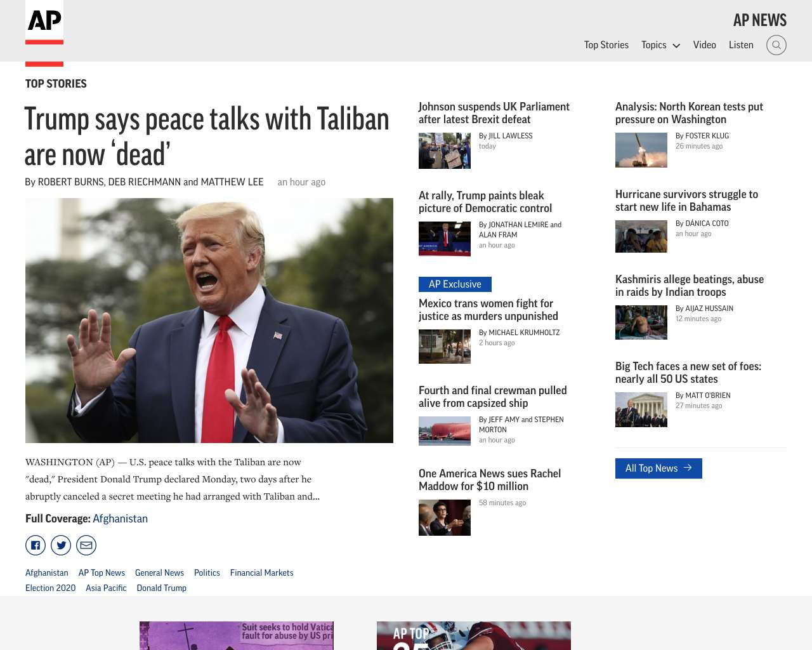Click Big Tech Supreme Court thumbnail

[641, 409]
